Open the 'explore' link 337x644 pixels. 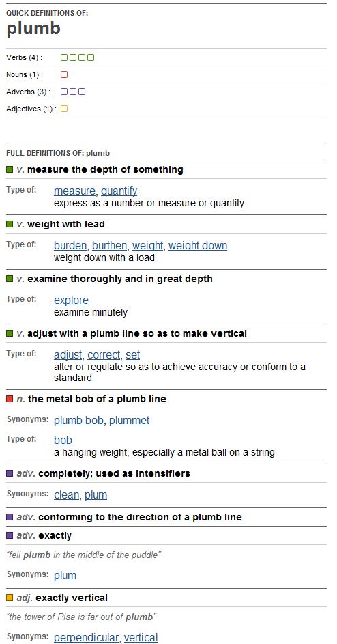coord(72,300)
